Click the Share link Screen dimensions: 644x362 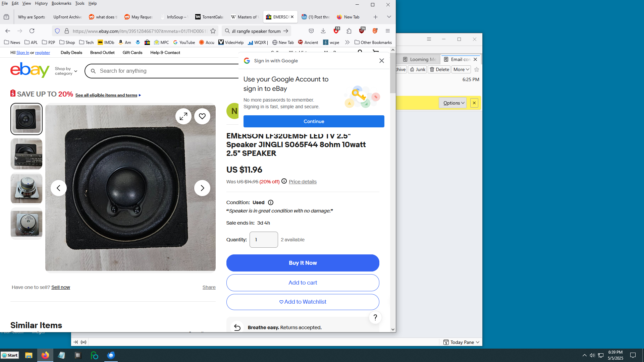209,287
